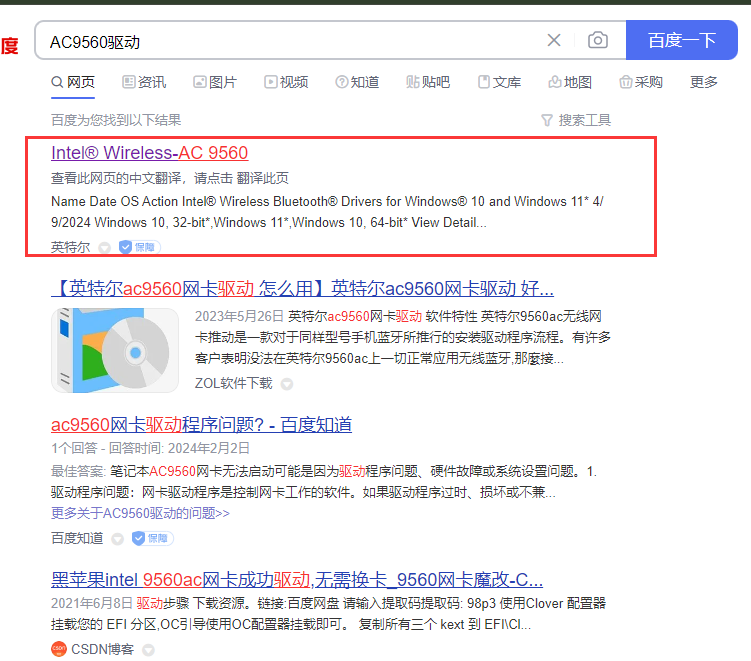Open 更多关于AC9560驱动的问题>> link
The width and height of the screenshot is (751, 661).
[x=140, y=513]
